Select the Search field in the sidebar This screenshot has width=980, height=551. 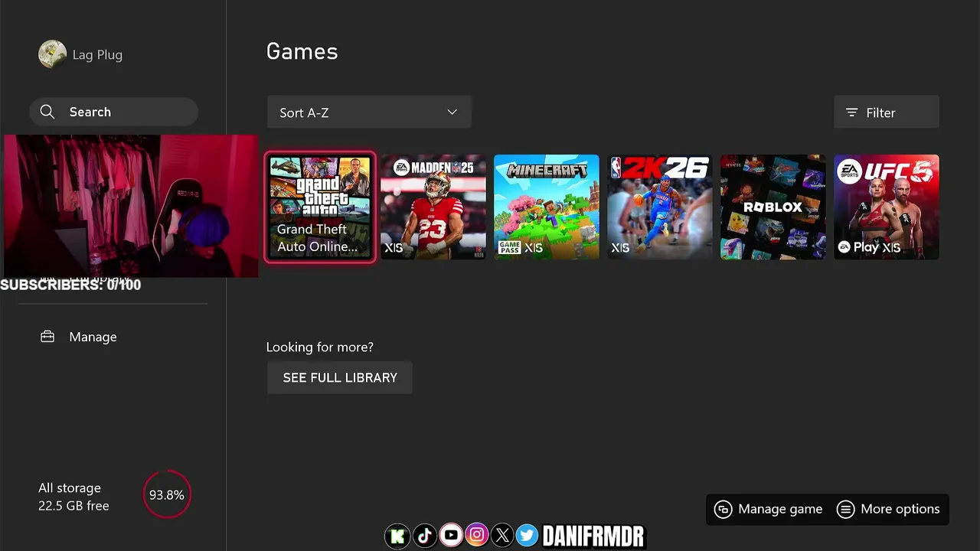click(114, 112)
